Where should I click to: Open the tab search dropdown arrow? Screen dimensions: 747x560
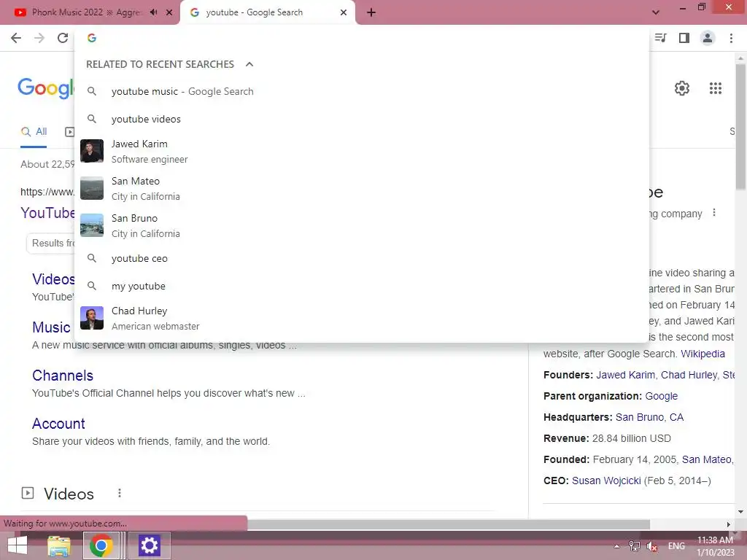pyautogui.click(x=656, y=12)
